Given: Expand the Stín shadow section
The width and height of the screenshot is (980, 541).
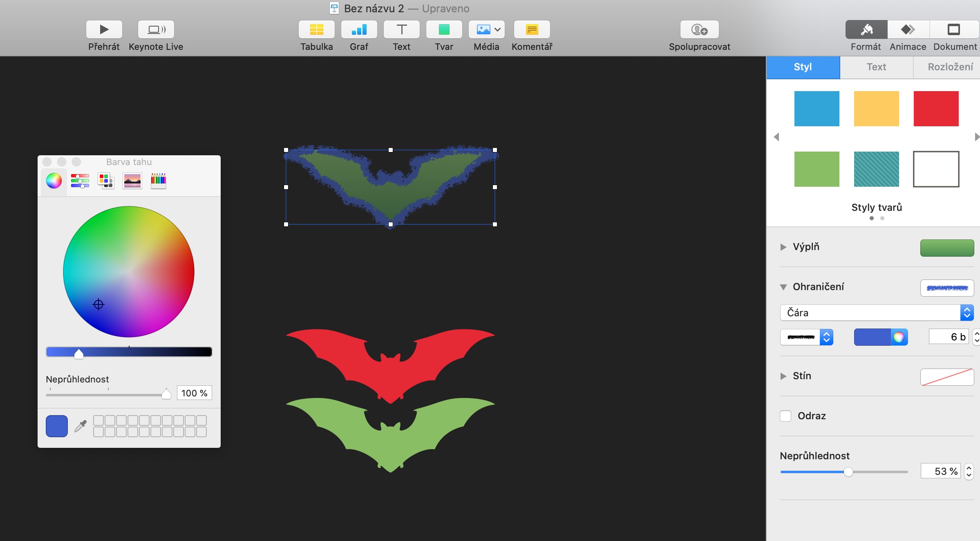Looking at the screenshot, I should (783, 376).
